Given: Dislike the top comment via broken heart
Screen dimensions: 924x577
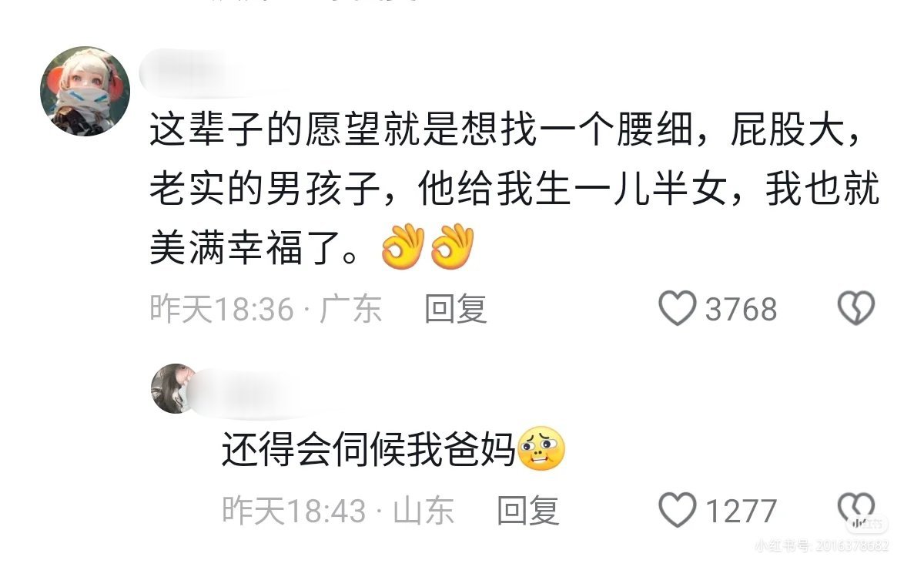Looking at the screenshot, I should 855,309.
